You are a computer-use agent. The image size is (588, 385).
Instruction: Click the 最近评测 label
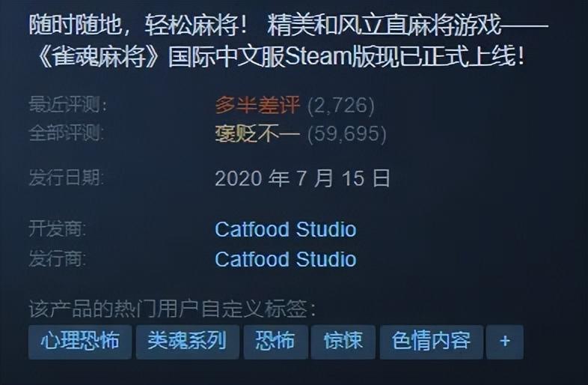tap(68, 104)
